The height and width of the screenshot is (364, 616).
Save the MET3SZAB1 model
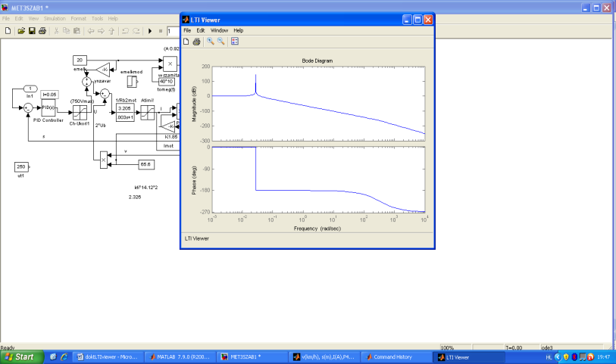coord(32,30)
